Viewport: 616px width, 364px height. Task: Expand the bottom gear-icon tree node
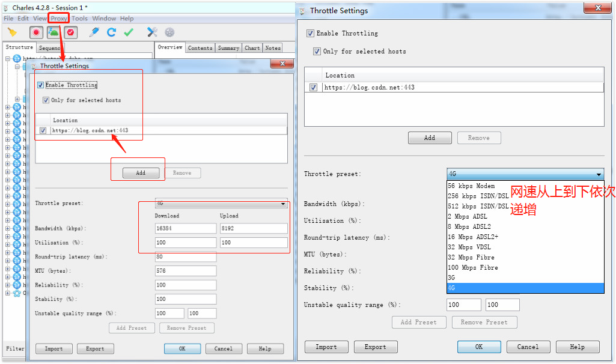[7, 293]
